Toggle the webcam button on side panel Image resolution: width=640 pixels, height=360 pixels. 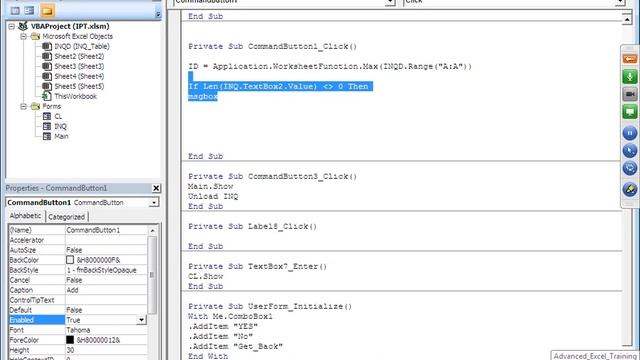[x=630, y=94]
